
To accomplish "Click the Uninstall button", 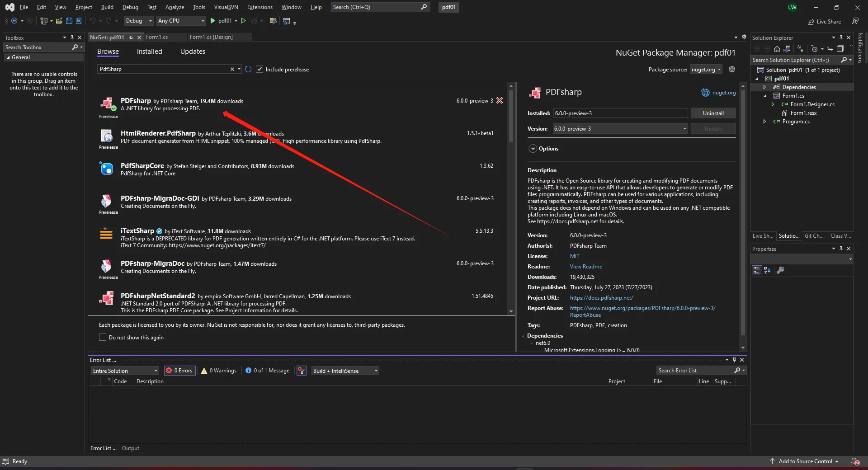I will click(x=713, y=113).
